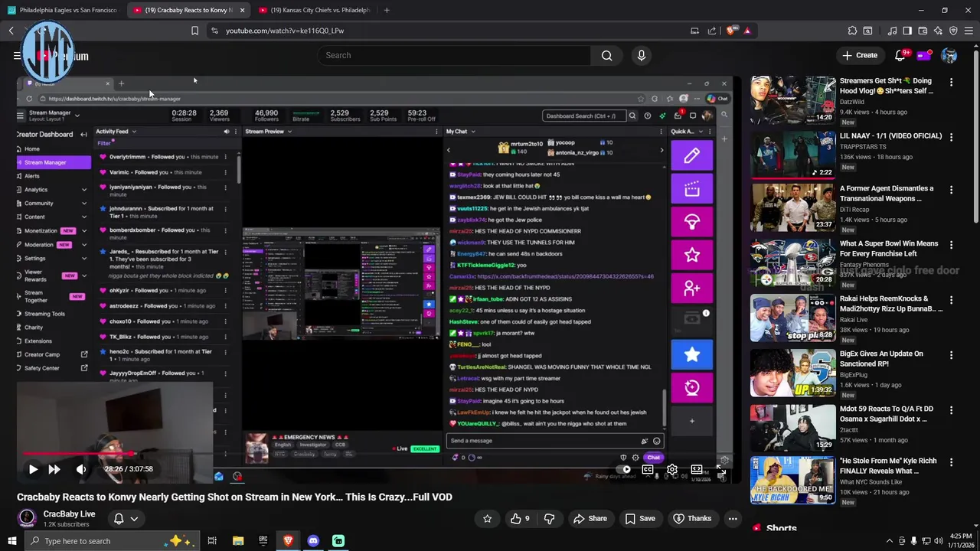Switch player to theater mode
980x551 pixels.
coord(697,469)
